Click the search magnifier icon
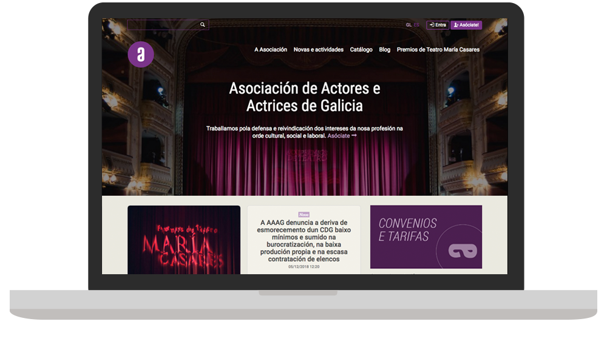 pos(202,25)
